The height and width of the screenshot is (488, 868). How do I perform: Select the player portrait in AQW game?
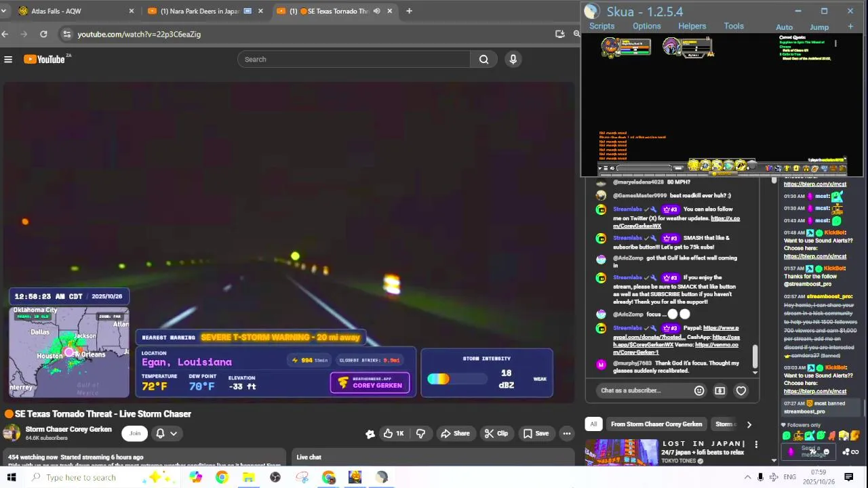tap(610, 47)
